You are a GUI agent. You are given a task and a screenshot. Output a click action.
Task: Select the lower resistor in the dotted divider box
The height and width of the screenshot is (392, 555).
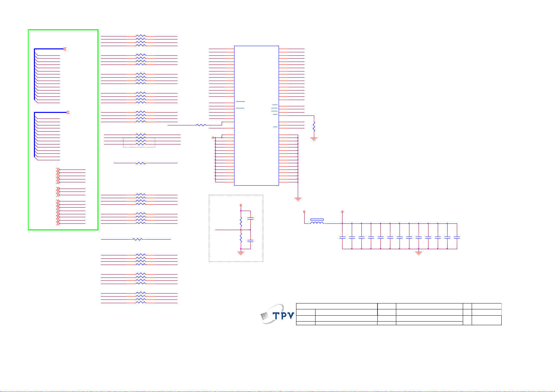tap(241, 238)
